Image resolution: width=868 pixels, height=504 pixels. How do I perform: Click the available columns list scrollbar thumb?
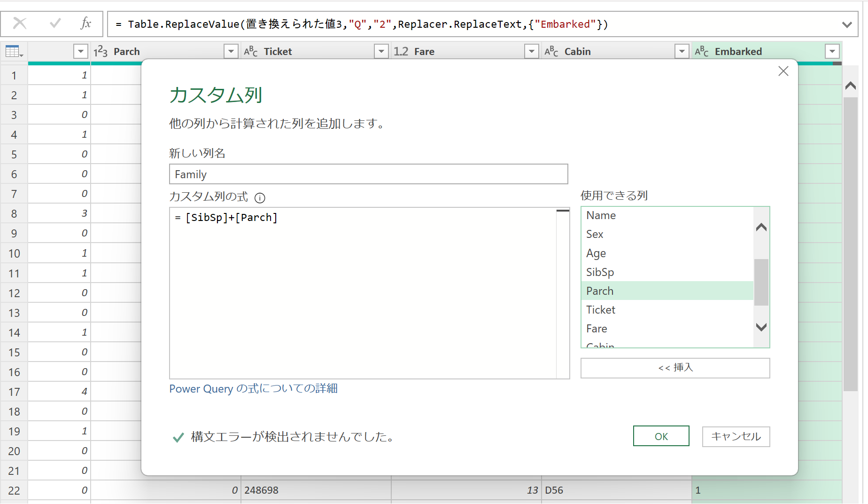click(761, 282)
